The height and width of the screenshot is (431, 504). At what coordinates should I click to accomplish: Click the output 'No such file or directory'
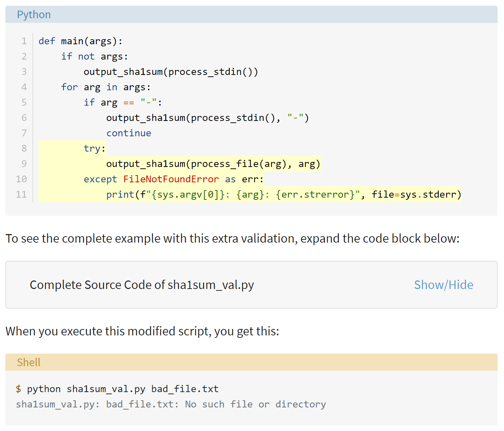[255, 404]
